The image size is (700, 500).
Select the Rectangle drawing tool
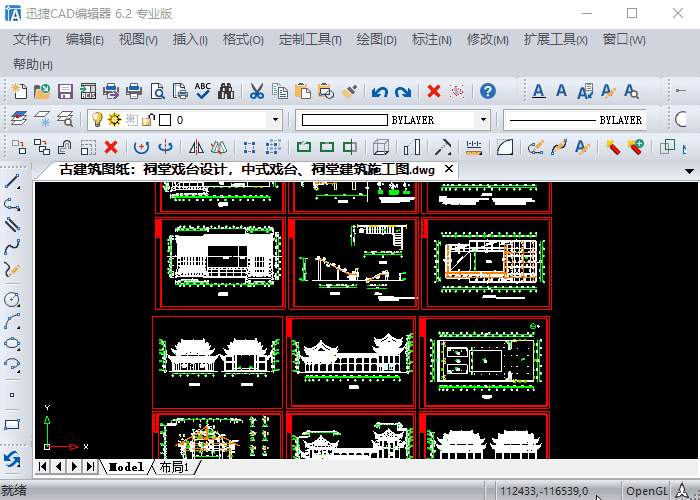click(x=13, y=424)
